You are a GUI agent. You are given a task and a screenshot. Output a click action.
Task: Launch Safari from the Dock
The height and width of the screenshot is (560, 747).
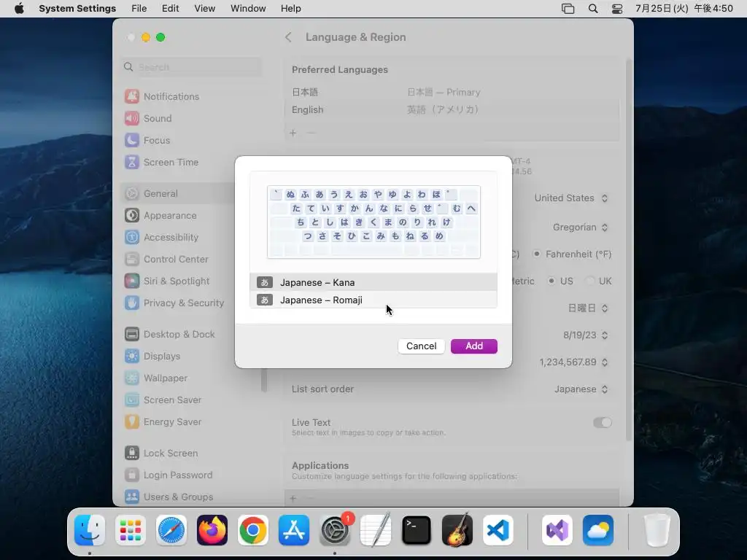(171, 530)
